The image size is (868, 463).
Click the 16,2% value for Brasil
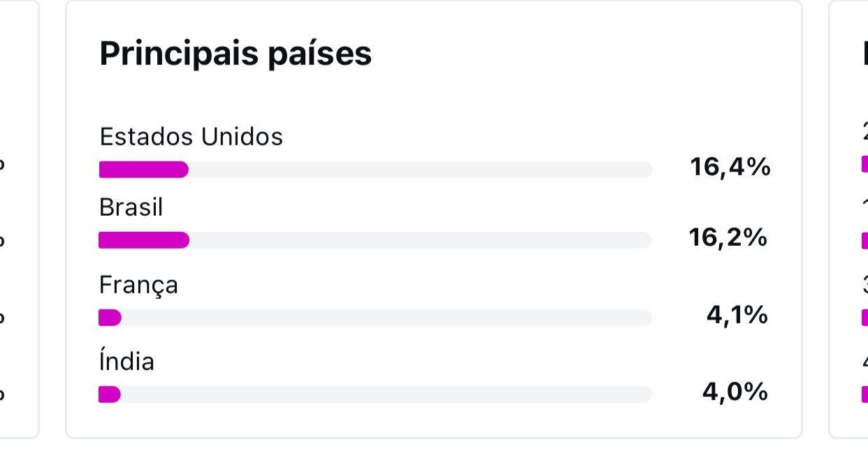[728, 238]
